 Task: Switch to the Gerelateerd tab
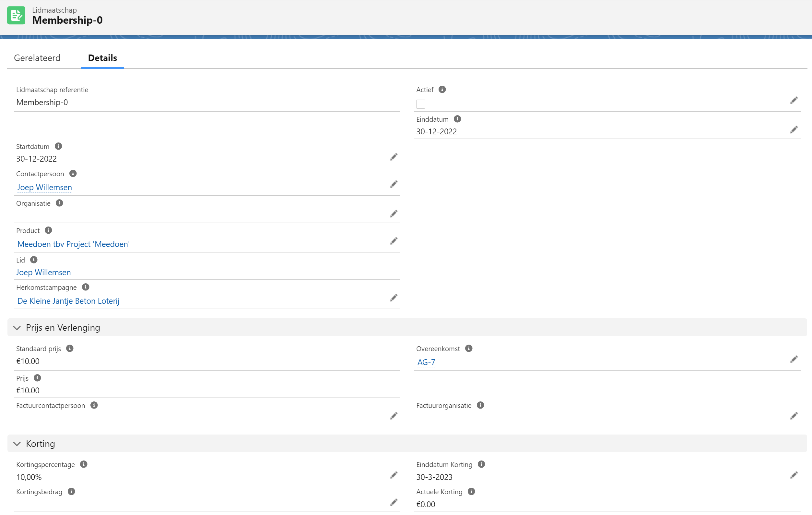[x=37, y=58]
